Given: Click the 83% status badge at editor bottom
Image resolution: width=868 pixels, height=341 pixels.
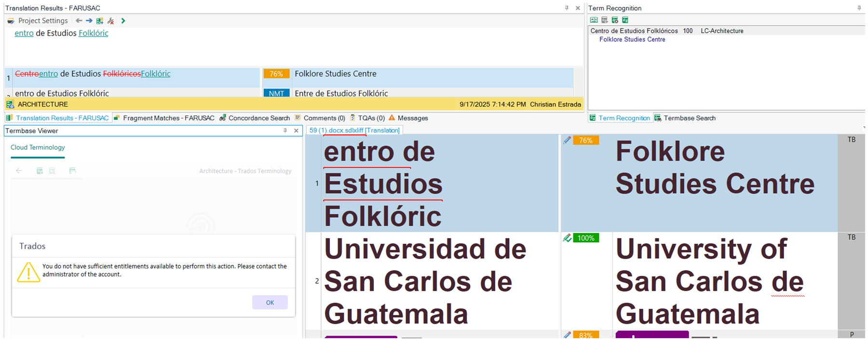Looking at the screenshot, I should pos(586,335).
